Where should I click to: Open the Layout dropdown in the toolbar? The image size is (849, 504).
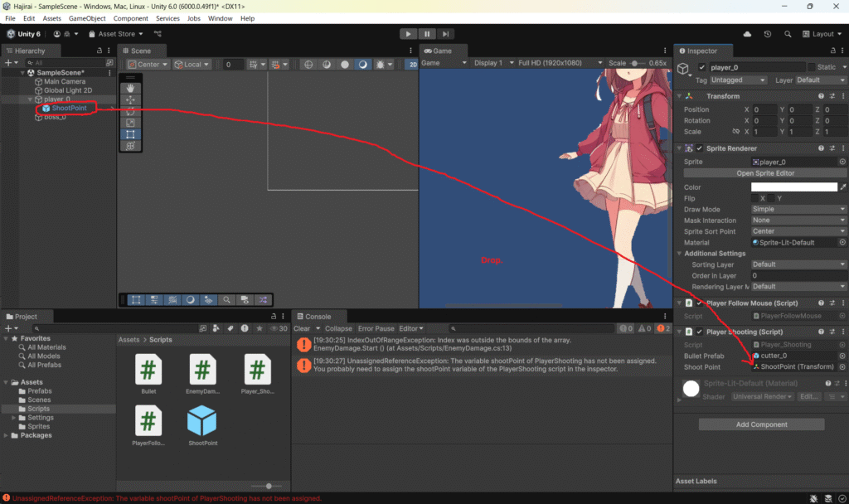pyautogui.click(x=822, y=33)
